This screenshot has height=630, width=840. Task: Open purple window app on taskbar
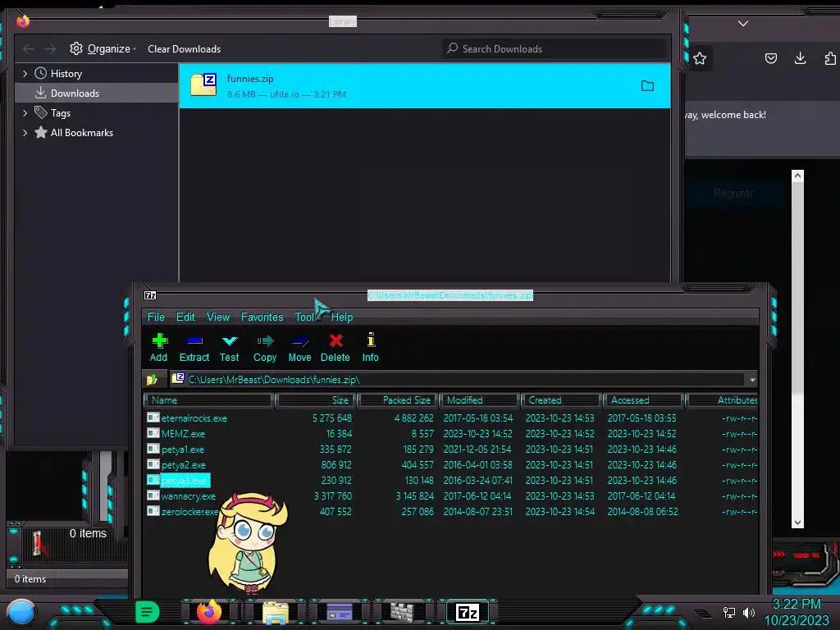point(340,612)
